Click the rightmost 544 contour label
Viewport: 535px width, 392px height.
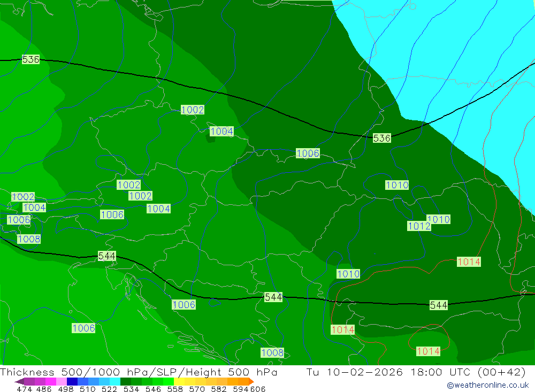point(439,305)
